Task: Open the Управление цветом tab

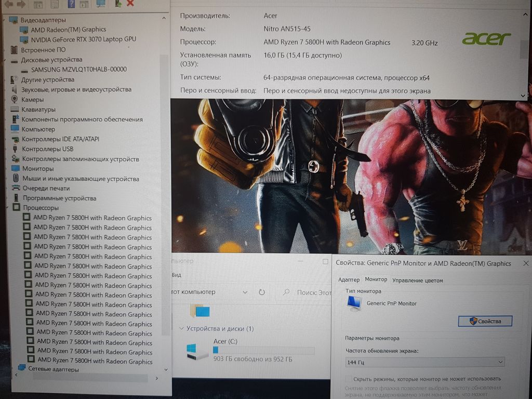Action: click(417, 280)
